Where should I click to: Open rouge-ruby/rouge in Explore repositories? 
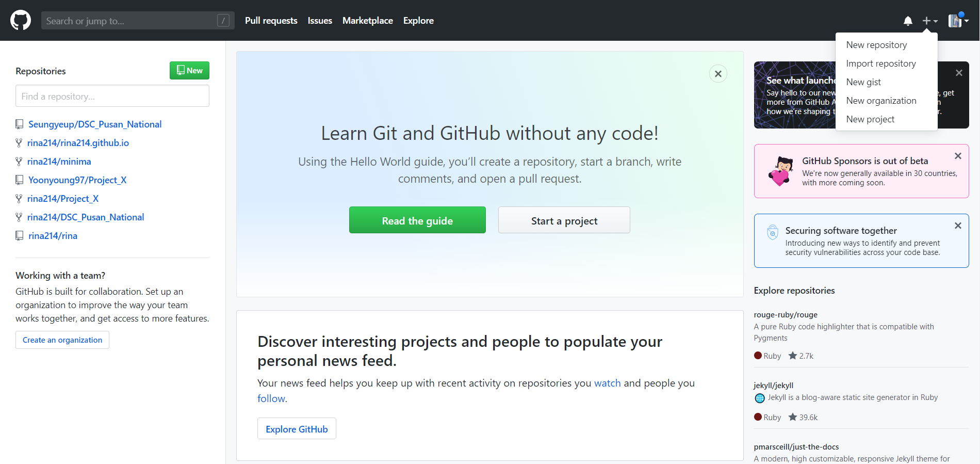(x=786, y=315)
